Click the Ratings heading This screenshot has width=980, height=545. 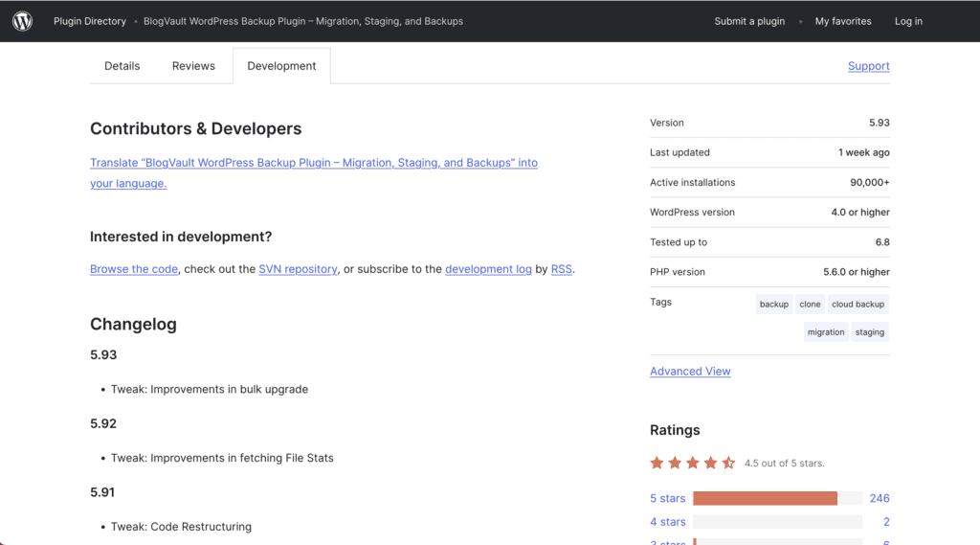click(675, 430)
